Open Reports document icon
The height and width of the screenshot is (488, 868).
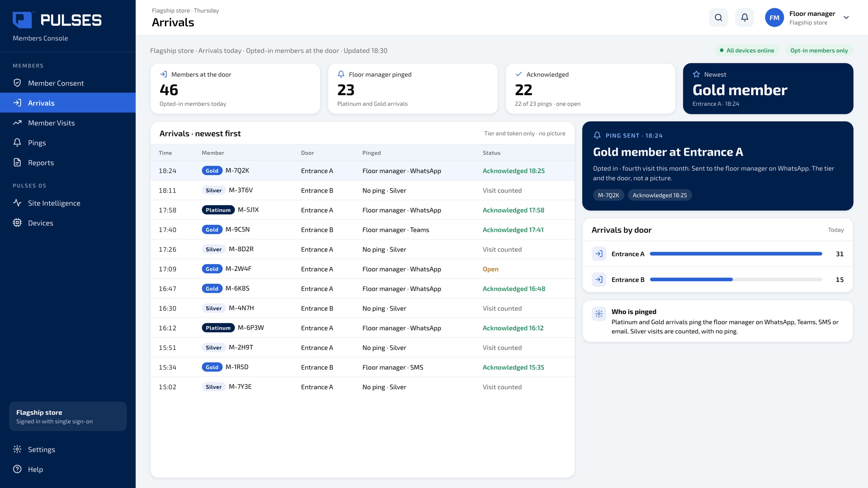tap(17, 162)
